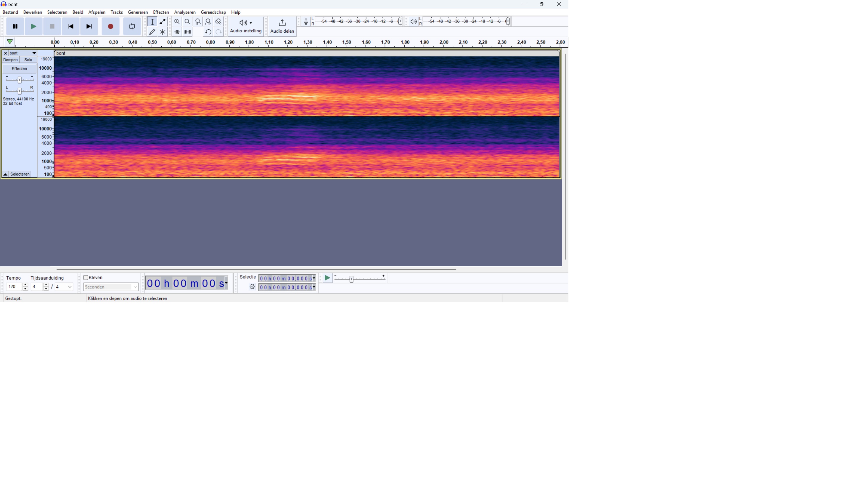Viewport: 868px width, 503px height.
Task: Increase time signature numerator stepper
Action: [46, 285]
